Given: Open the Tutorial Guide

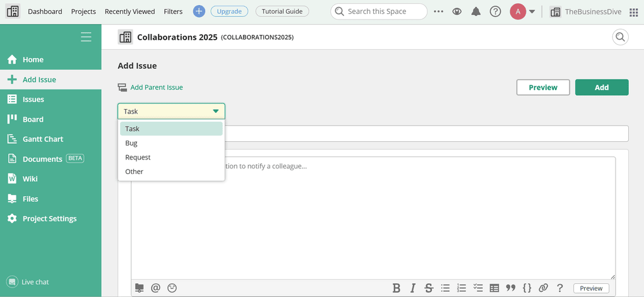Looking at the screenshot, I should pyautogui.click(x=282, y=11).
